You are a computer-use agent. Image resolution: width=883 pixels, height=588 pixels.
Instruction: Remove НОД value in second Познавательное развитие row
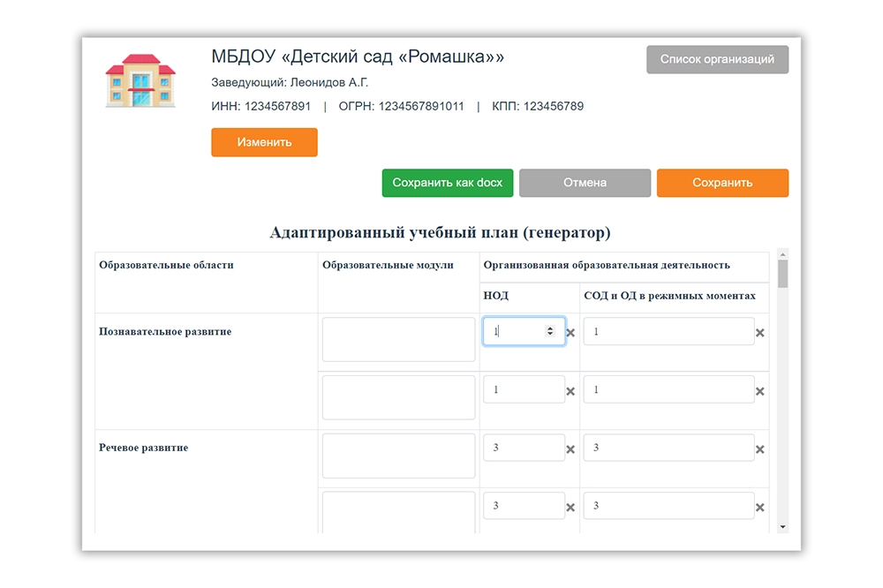tap(570, 391)
